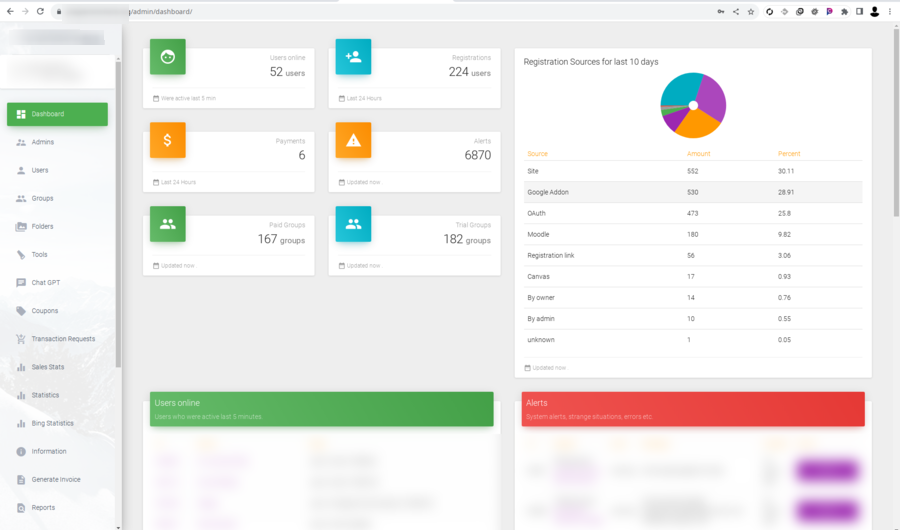Toggle the browser side panel icon
The image size is (900, 530).
(x=859, y=11)
